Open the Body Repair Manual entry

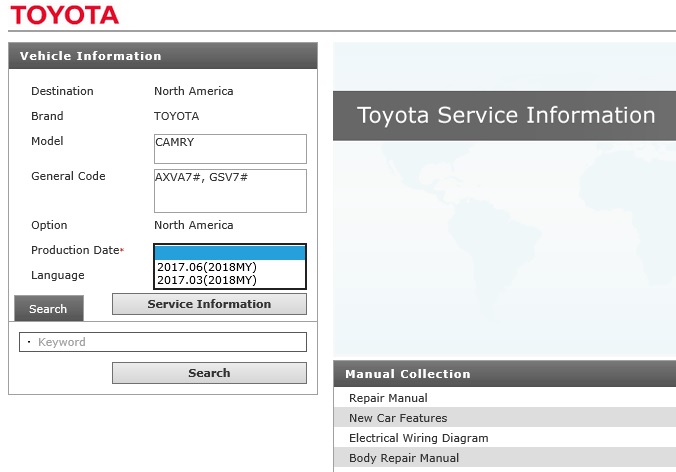504,458
